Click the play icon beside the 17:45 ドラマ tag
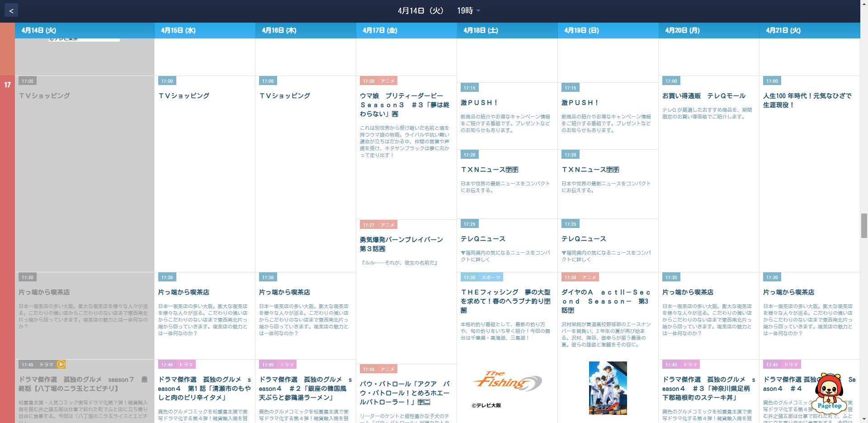The height and width of the screenshot is (423, 868). 61,364
